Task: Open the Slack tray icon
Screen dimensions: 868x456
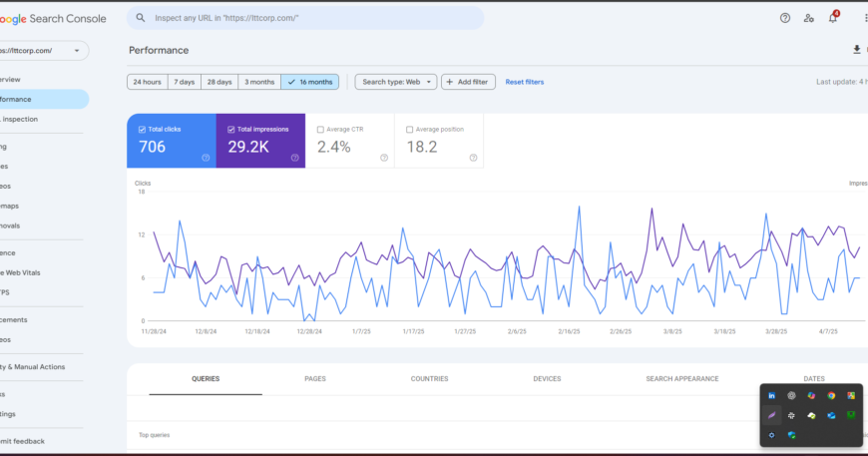Action: [791, 415]
